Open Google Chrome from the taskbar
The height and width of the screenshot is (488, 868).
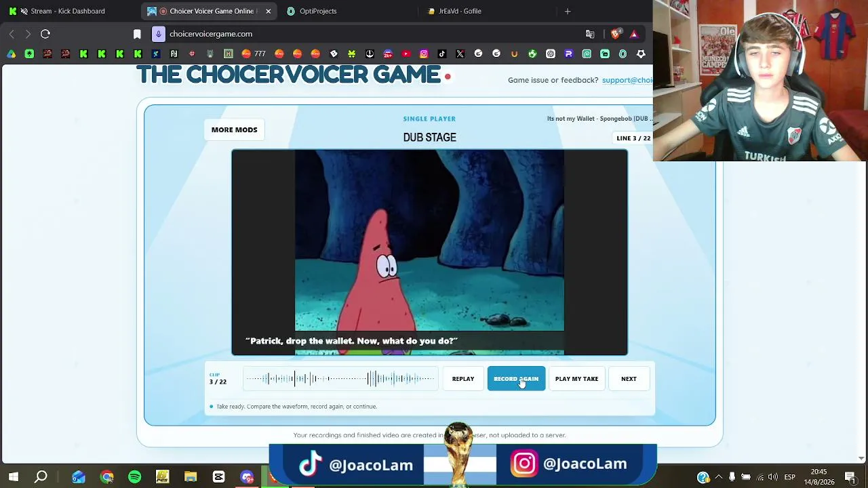coord(106,477)
